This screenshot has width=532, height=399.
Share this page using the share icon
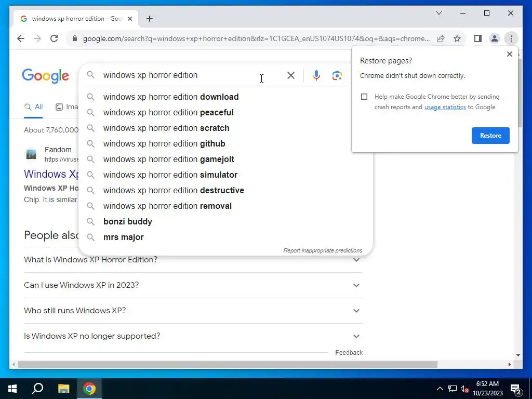pyautogui.click(x=441, y=38)
